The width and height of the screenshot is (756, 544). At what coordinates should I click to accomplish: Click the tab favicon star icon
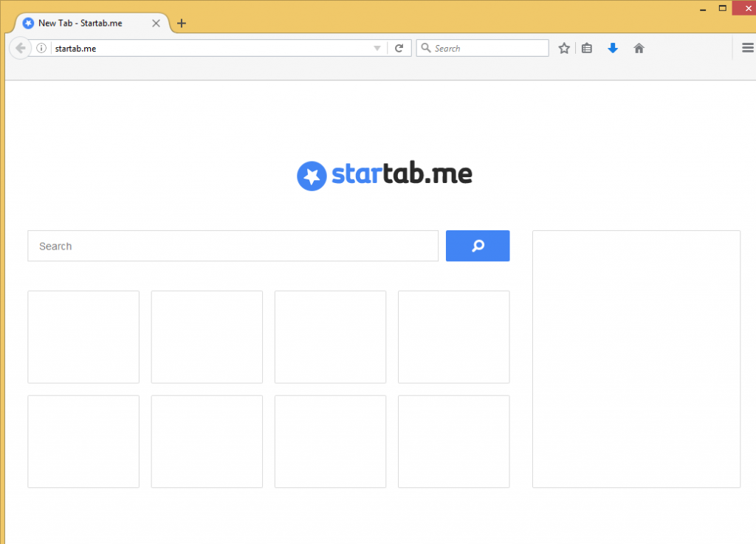click(29, 23)
